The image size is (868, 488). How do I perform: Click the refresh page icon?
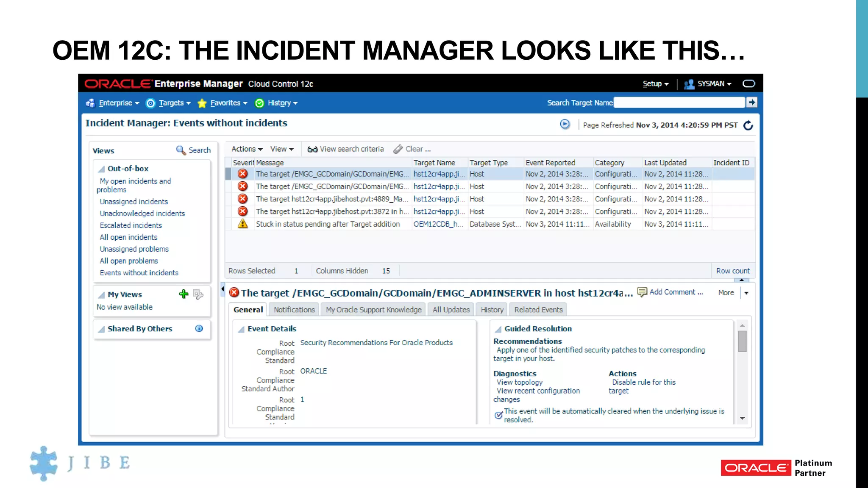[748, 125]
